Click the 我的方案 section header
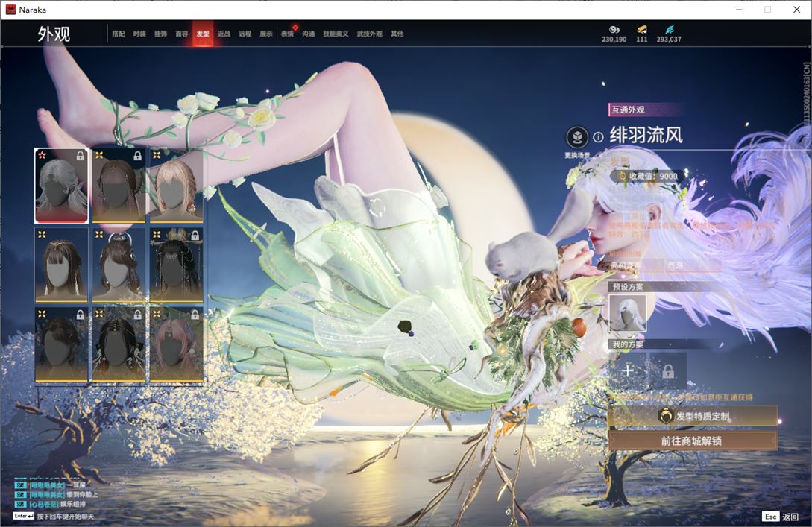Viewport: 812px width, 527px height. 628,345
